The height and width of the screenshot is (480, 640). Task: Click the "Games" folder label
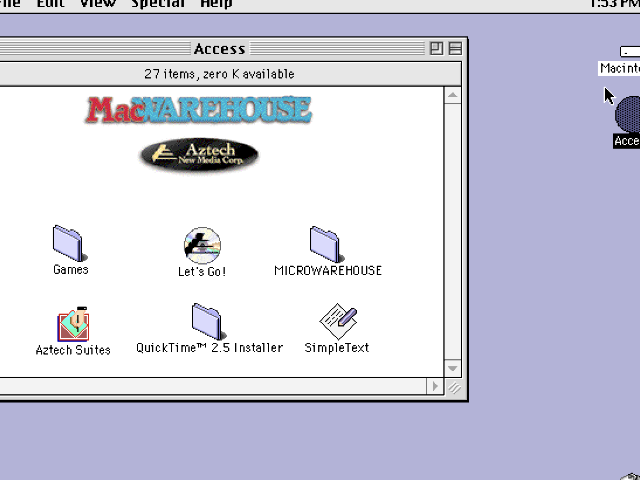(x=71, y=270)
